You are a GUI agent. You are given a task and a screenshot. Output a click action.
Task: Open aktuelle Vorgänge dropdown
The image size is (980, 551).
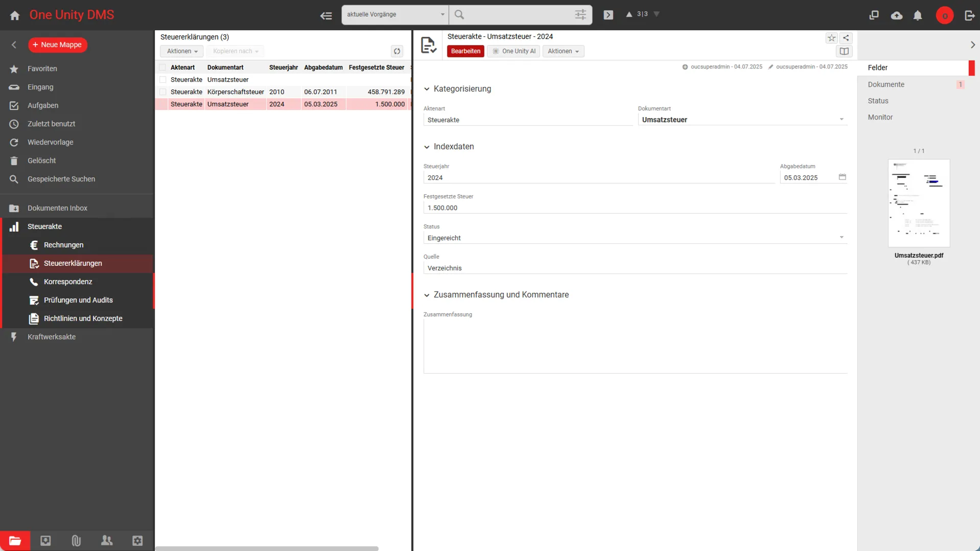click(395, 14)
